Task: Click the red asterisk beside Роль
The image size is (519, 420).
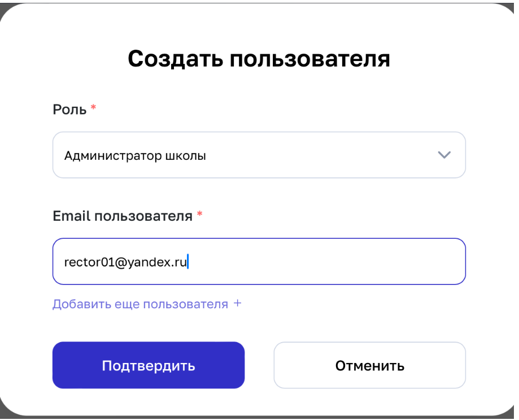Action: point(94,109)
